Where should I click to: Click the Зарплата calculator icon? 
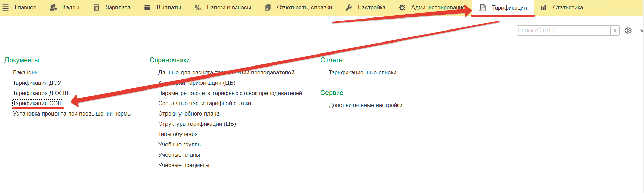(96, 8)
